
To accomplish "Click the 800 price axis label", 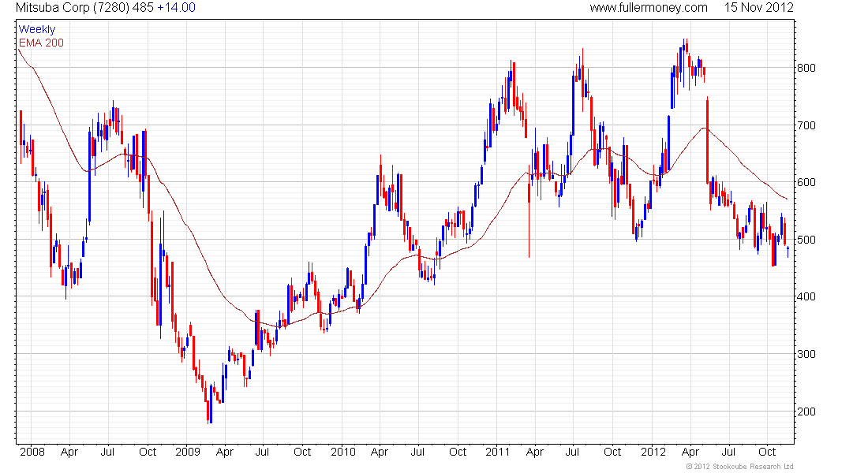I will point(806,68).
